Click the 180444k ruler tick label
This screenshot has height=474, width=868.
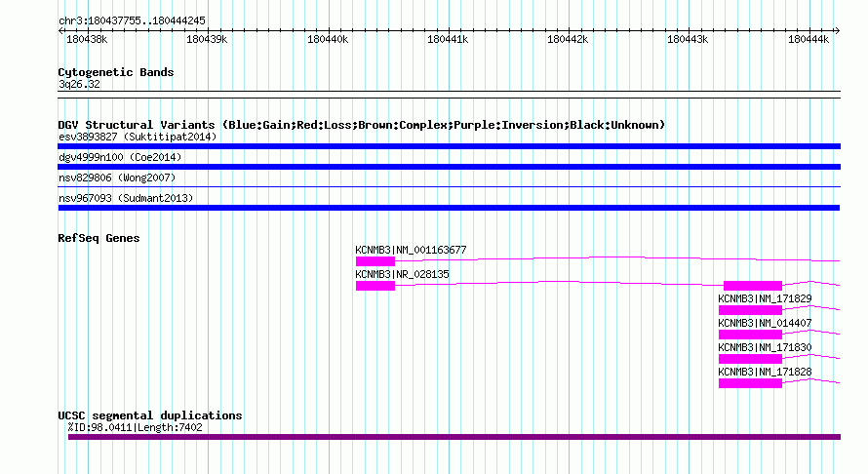pyautogui.click(x=809, y=39)
